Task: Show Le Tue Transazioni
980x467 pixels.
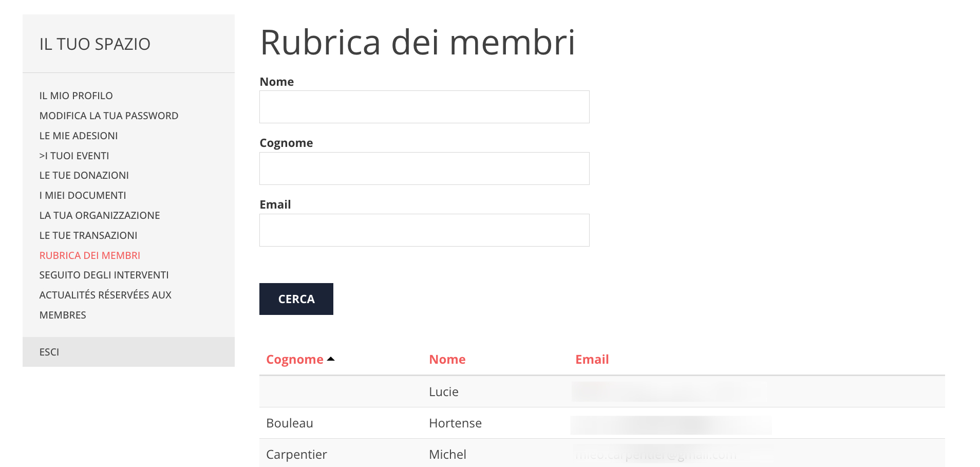Action: tap(88, 235)
